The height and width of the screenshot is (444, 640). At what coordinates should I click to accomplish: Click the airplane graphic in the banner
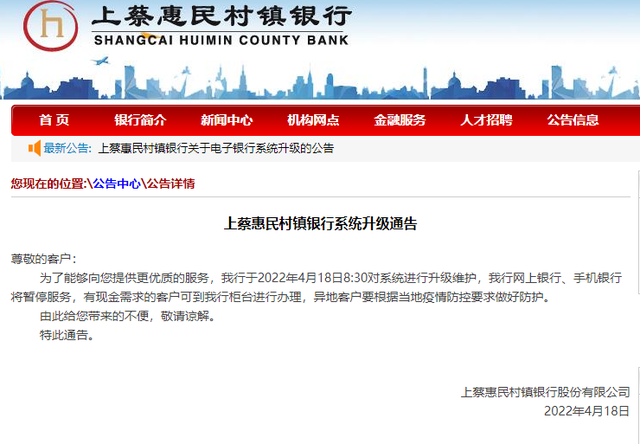[100, 60]
